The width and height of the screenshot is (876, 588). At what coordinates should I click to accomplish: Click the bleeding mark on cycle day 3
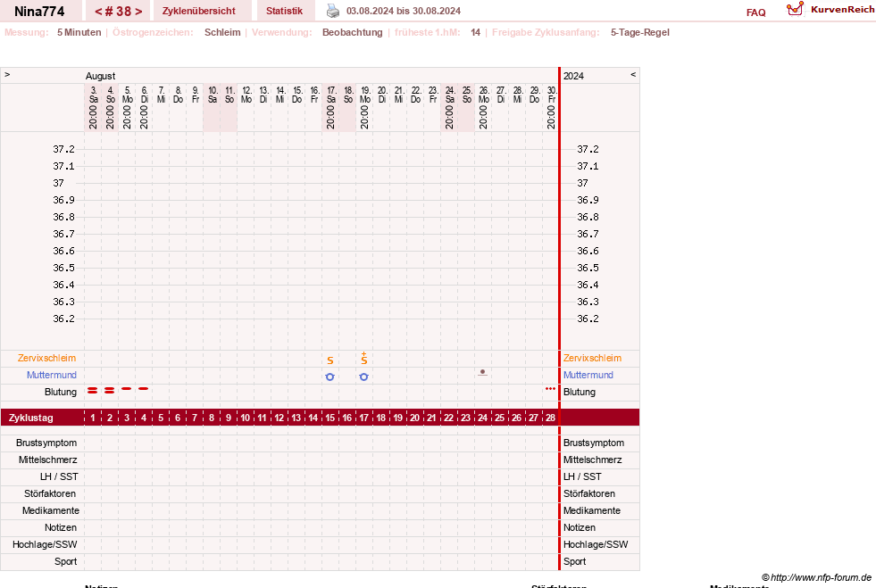(x=127, y=388)
